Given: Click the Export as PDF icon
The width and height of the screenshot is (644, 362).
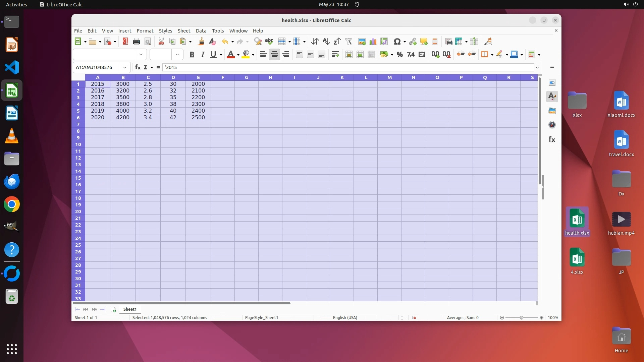Looking at the screenshot, I should 125,42.
